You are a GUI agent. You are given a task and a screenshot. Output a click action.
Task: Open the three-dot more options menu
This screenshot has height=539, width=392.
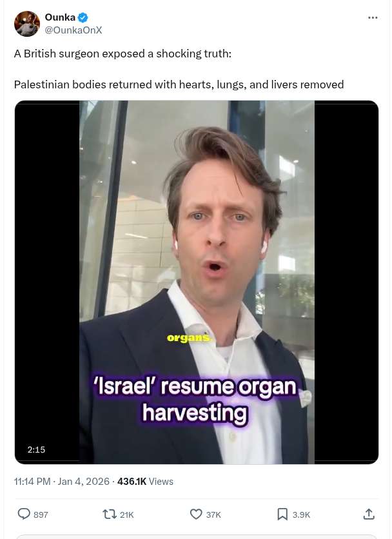[373, 17]
